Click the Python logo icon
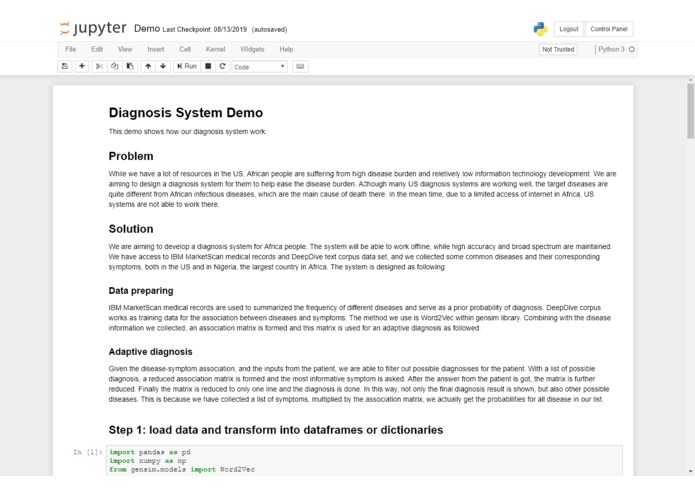This screenshot has height=494, width=695. point(540,29)
